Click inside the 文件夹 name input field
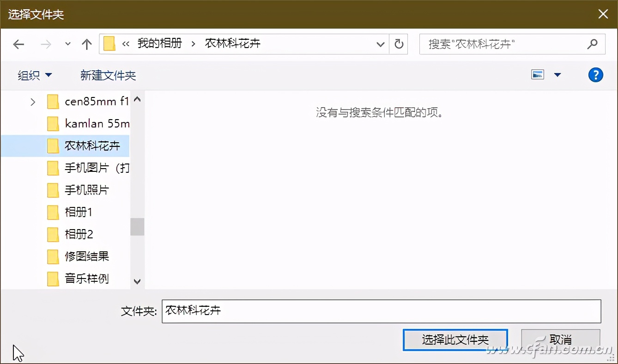618x364 pixels. [323, 311]
